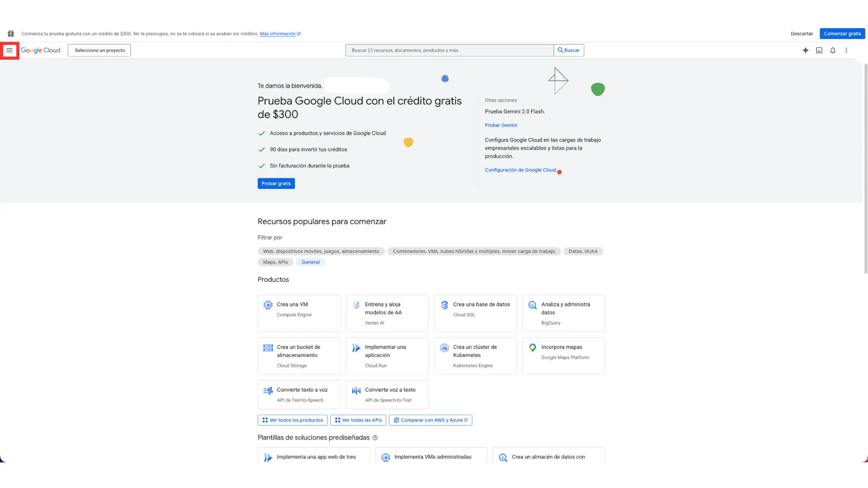Activate Cloud Shell terminal icon
The width and height of the screenshot is (868, 488).
tap(819, 50)
